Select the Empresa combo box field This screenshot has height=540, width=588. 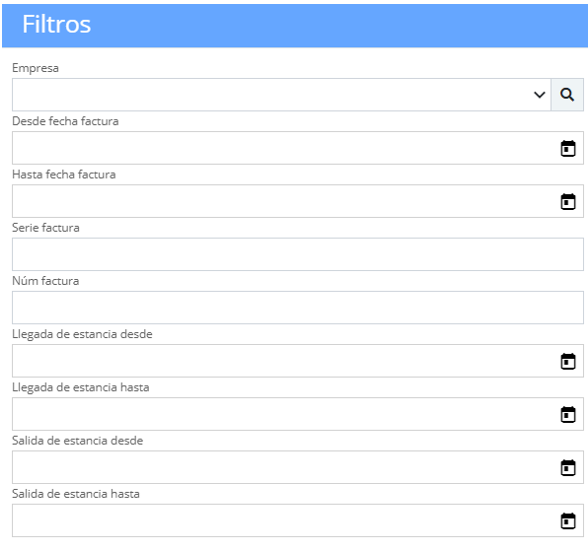point(281,94)
